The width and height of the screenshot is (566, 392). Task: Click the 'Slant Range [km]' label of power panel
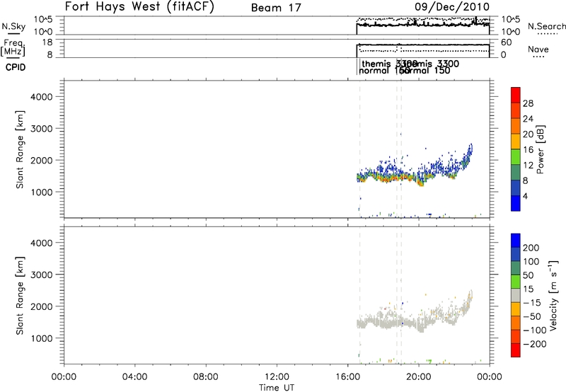(x=20, y=149)
